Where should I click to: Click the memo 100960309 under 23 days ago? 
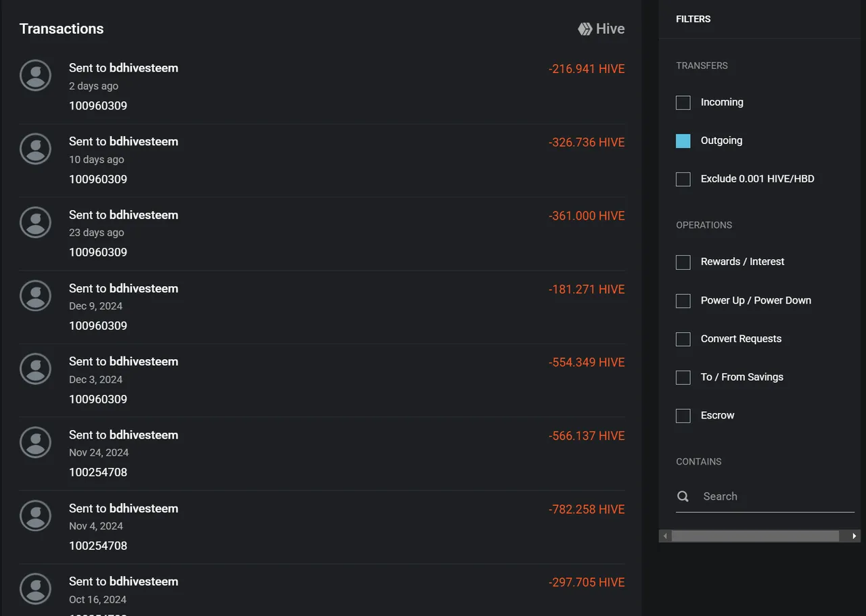click(x=98, y=252)
